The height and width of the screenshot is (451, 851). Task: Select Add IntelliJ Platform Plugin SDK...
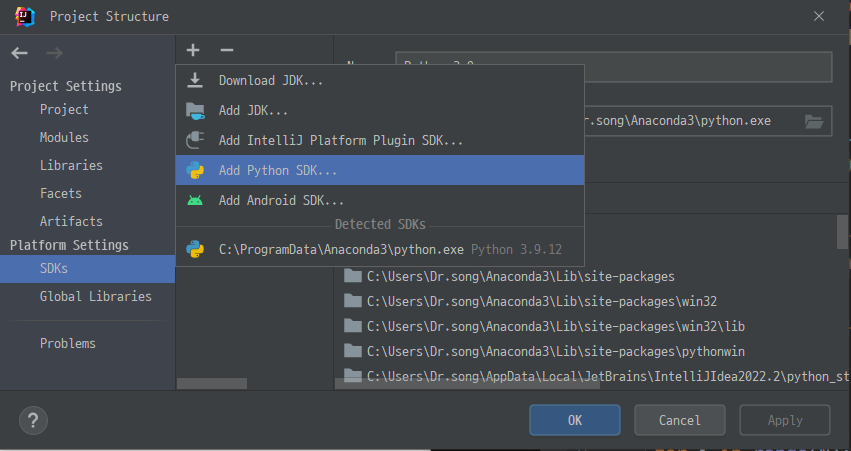tap(380, 141)
